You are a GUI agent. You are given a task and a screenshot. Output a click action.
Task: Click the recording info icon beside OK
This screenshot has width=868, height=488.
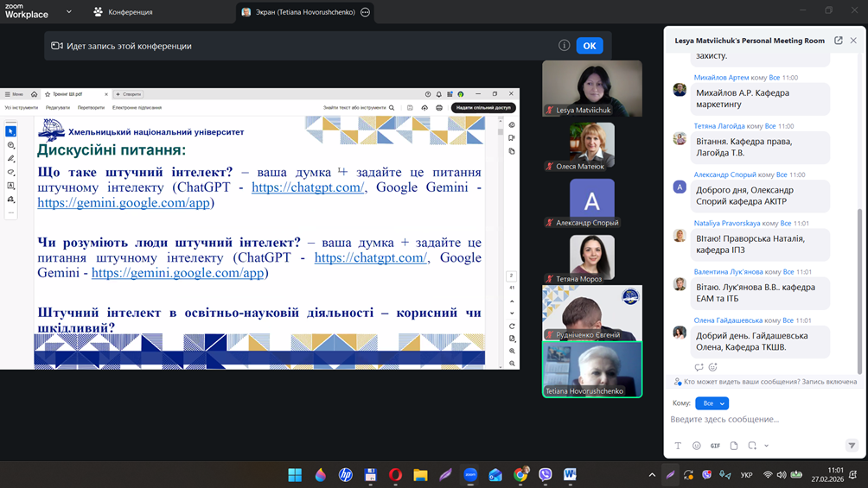(564, 46)
